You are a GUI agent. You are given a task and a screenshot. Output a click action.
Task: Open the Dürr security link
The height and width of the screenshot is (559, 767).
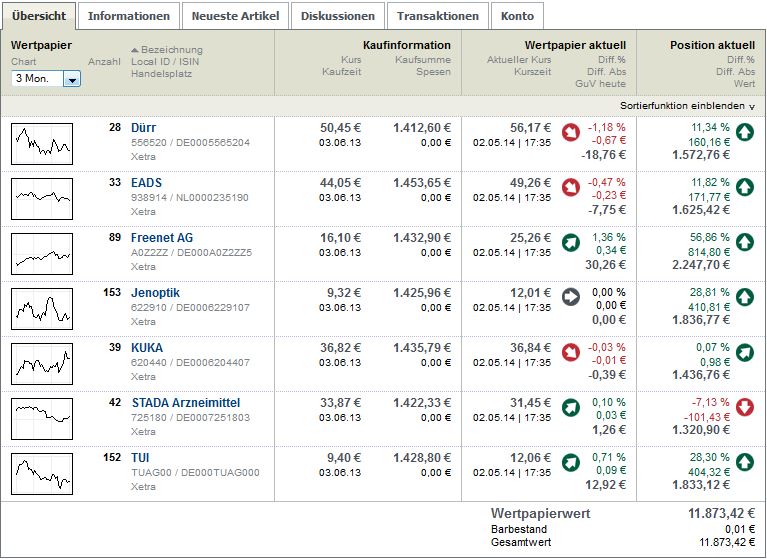pyautogui.click(x=143, y=128)
